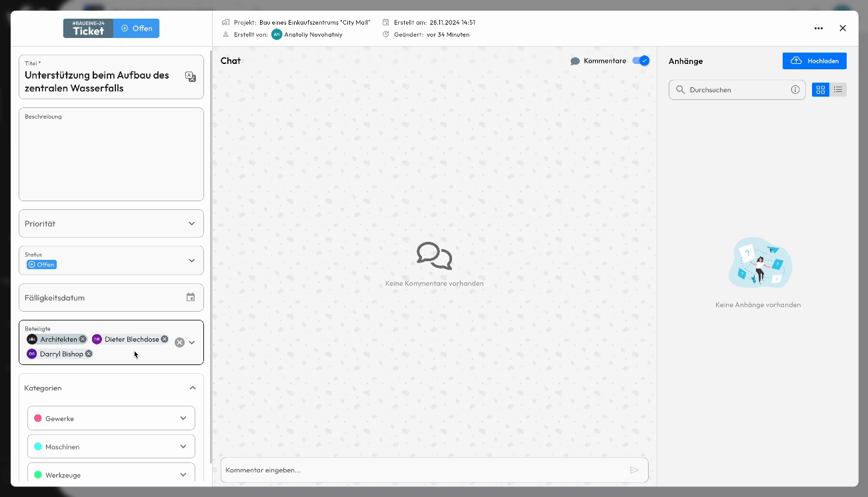This screenshot has width=868, height=497.
Task: Click the Offen status button in header
Action: (x=137, y=29)
